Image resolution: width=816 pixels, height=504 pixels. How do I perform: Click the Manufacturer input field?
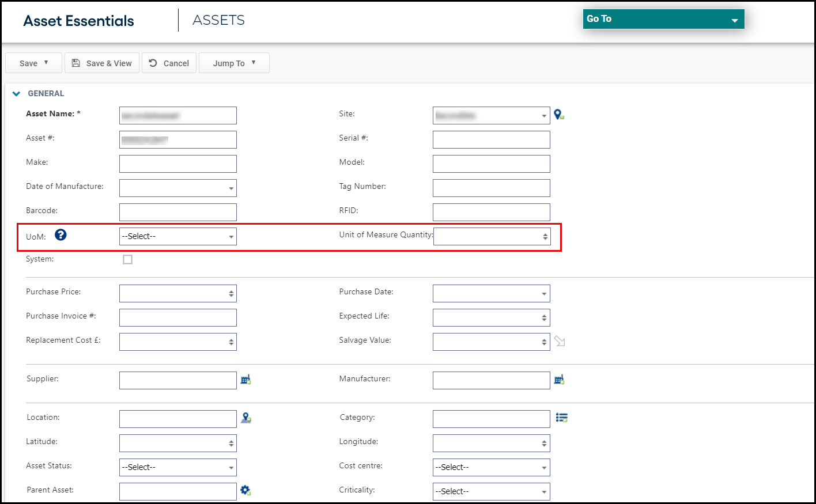point(492,380)
